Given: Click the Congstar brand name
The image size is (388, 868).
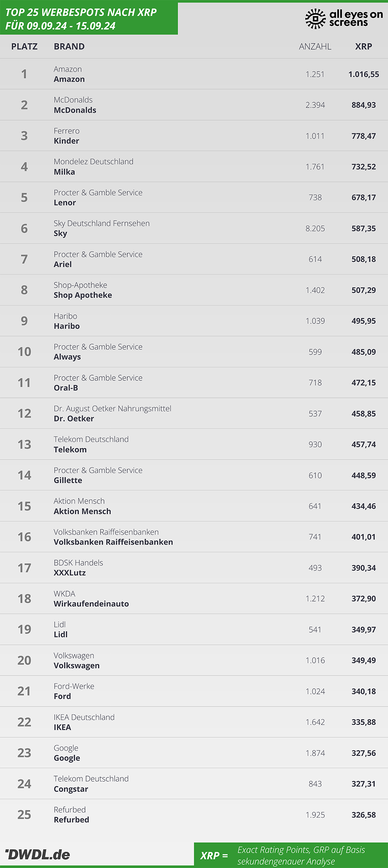Looking at the screenshot, I should 71,789.
